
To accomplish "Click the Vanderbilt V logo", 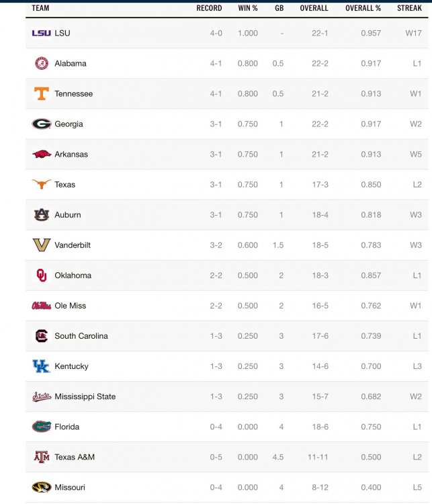I will click(42, 245).
